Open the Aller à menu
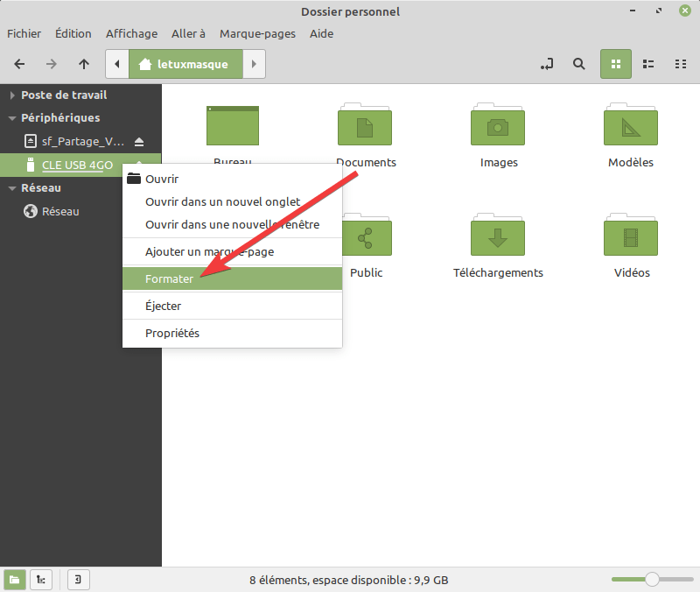The image size is (700, 592). [x=188, y=34]
